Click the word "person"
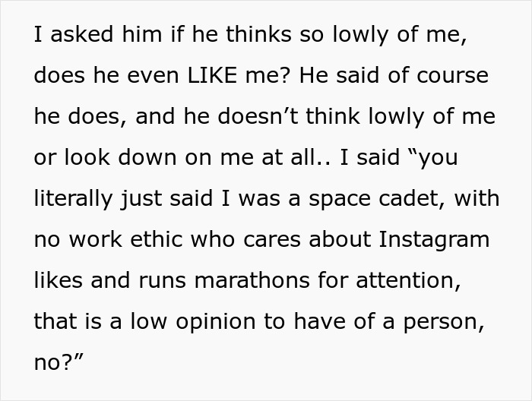The width and height of the screenshot is (532, 401). click(x=443, y=320)
